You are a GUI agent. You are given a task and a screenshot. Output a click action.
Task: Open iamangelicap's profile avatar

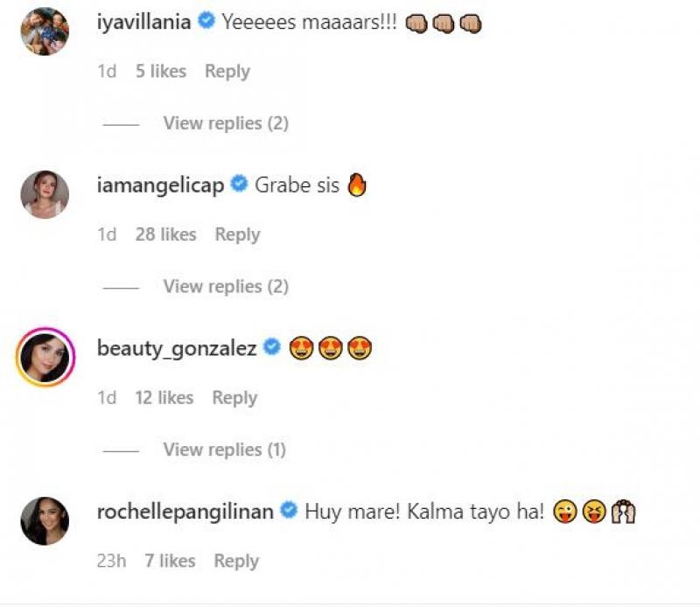pos(45,194)
